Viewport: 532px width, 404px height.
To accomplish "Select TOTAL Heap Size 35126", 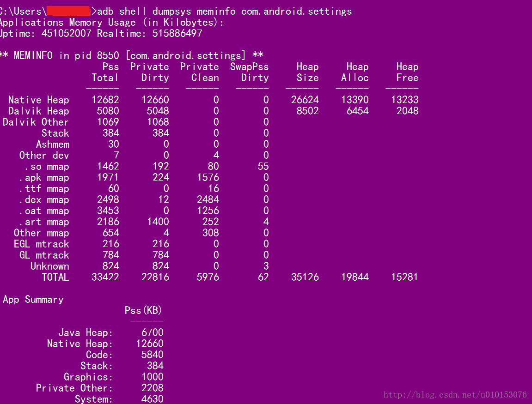I will [x=305, y=277].
